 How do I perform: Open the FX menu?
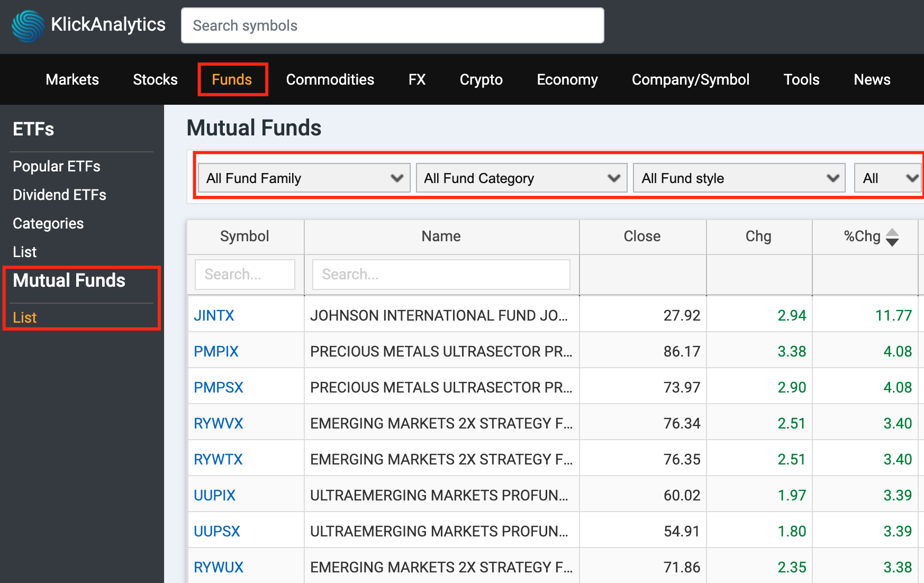417,79
